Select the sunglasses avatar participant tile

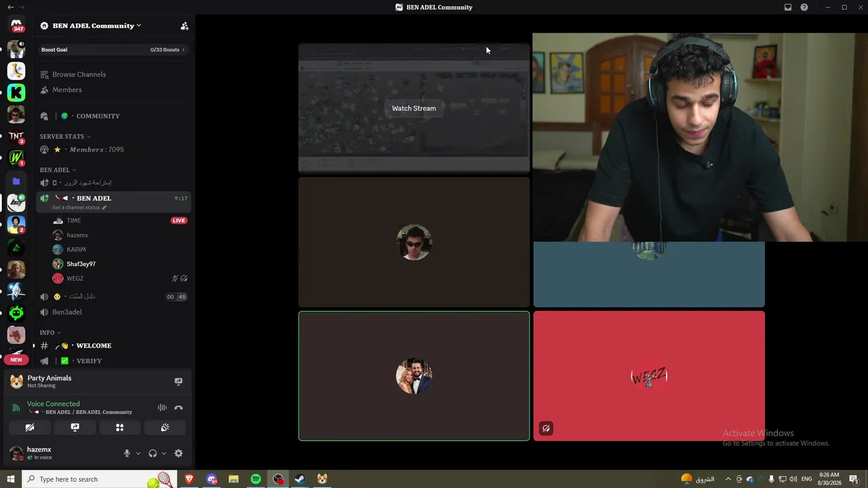414,242
